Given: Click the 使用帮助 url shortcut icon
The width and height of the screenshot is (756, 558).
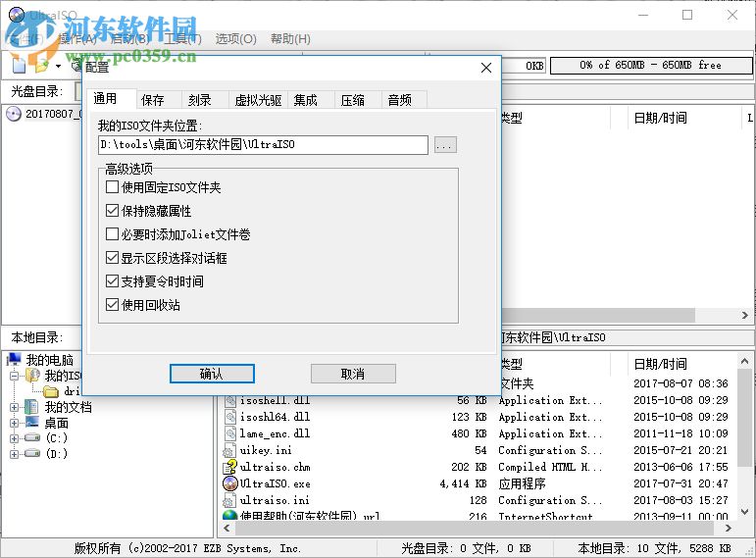Looking at the screenshot, I should click(x=230, y=515).
